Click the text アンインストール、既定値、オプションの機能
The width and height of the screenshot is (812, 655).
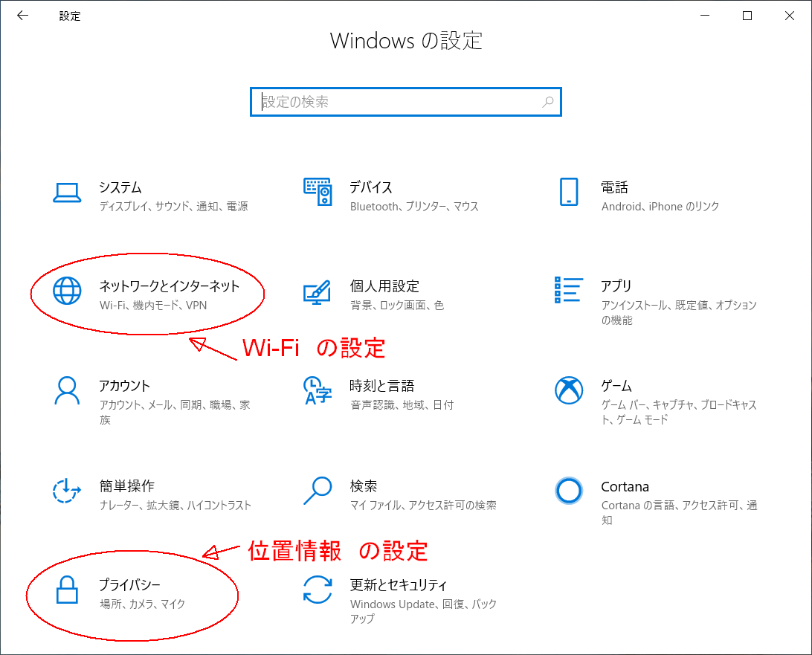[679, 313]
